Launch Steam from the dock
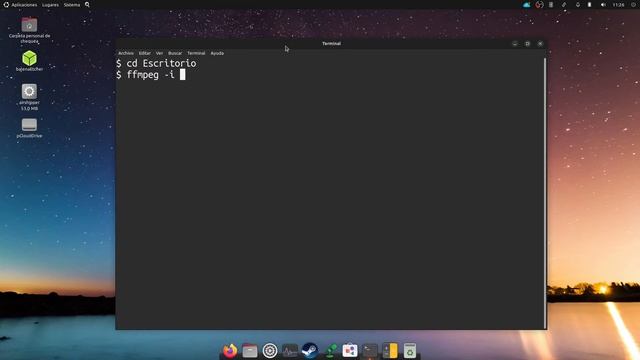Viewport: 640px width, 360px height. point(310,351)
